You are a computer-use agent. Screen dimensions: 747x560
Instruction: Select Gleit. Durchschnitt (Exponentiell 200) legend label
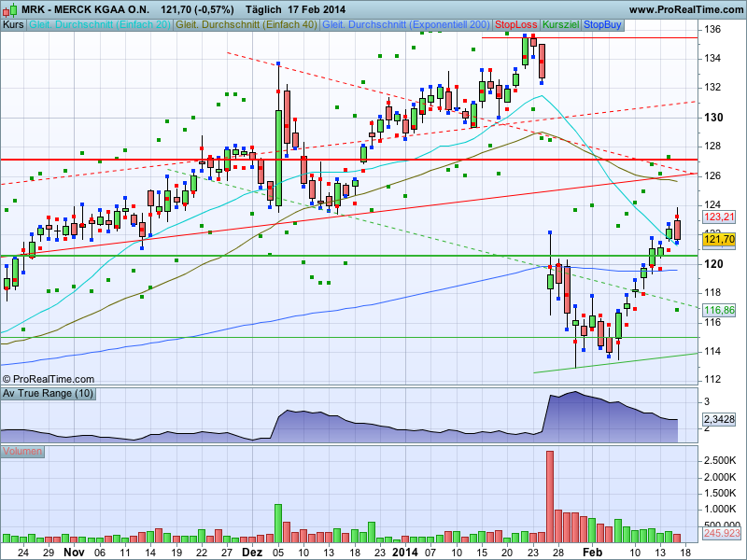pyautogui.click(x=406, y=25)
